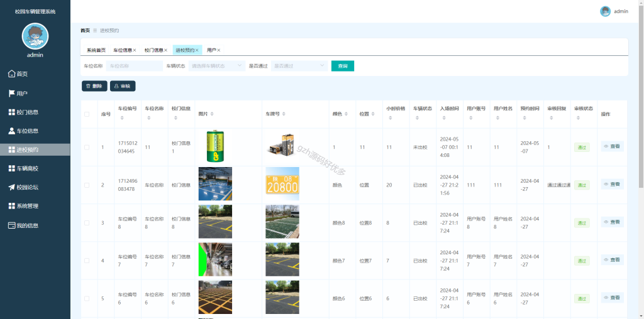Click the 通过 status tag in row 1

(x=582, y=148)
